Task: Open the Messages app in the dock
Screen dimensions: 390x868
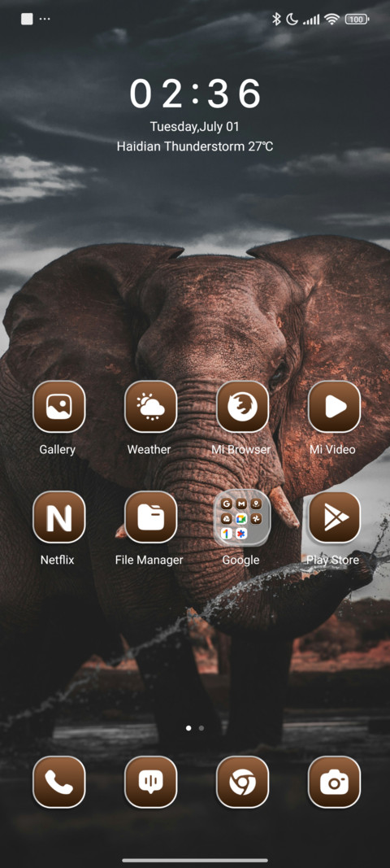Action: click(x=150, y=782)
